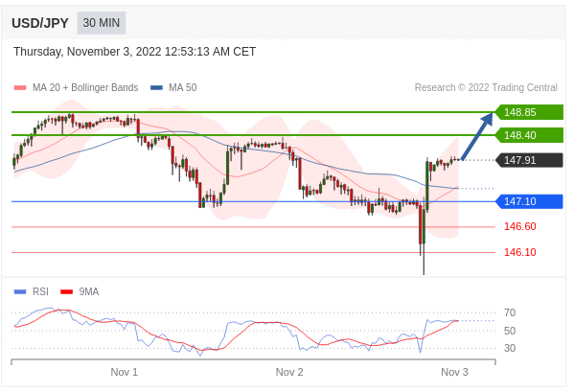Click the Nov 3 date axis marker
Screen dimensions: 573x392
(x=454, y=372)
